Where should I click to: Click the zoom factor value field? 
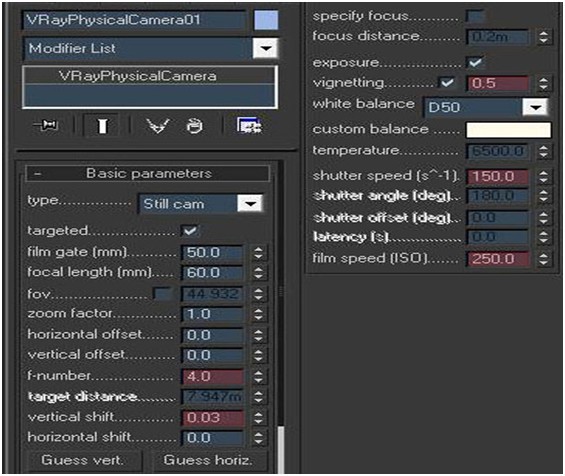click(212, 314)
